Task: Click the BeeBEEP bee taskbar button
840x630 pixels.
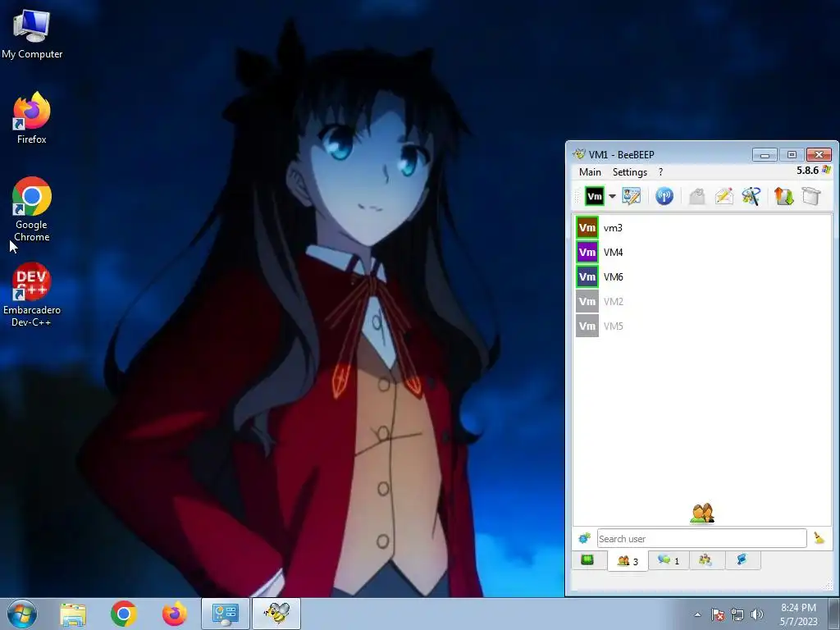Action: tap(276, 614)
